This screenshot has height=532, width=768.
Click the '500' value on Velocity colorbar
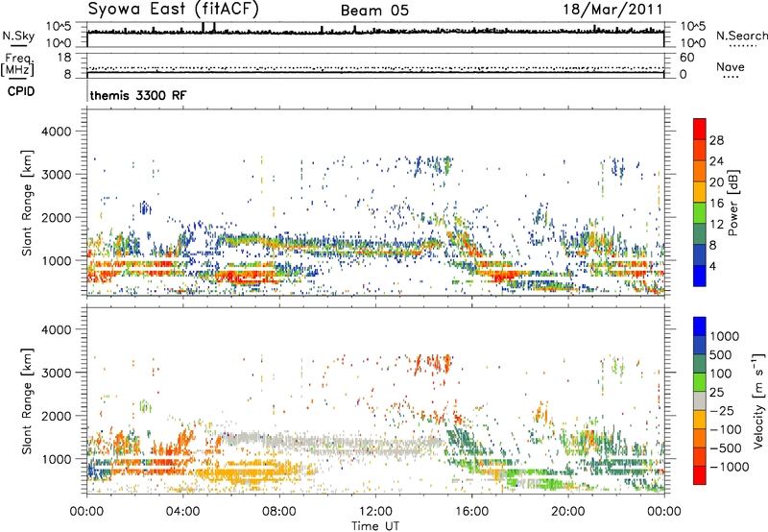pyautogui.click(x=721, y=355)
